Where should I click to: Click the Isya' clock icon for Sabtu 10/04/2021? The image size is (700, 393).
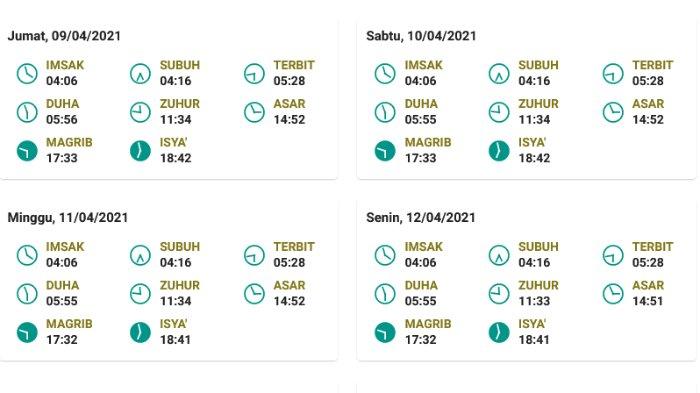[499, 151]
